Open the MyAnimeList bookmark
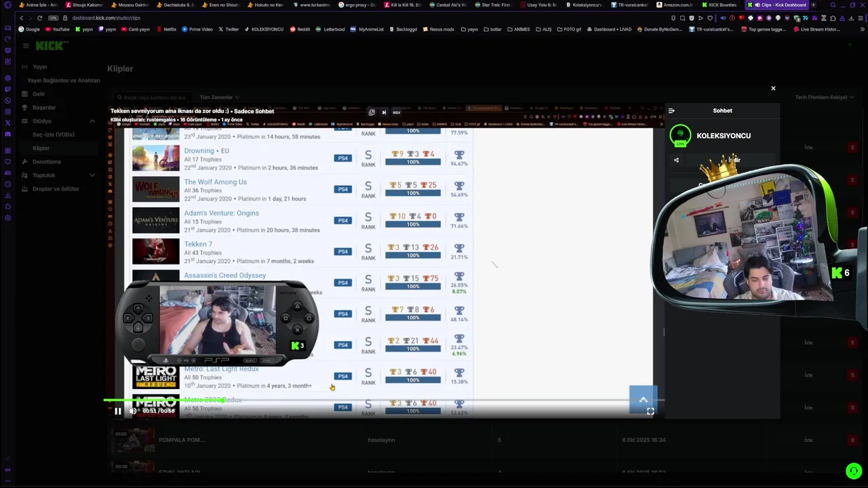The image size is (868, 488). 367,30
